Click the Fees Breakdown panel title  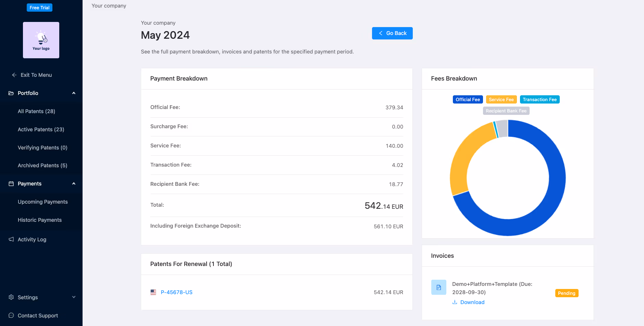click(x=454, y=79)
